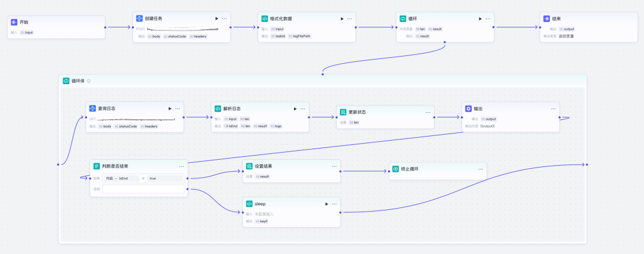Screen dimensions: 644x254
Task: Open the more menu on 设置结果
Action: click(335, 166)
